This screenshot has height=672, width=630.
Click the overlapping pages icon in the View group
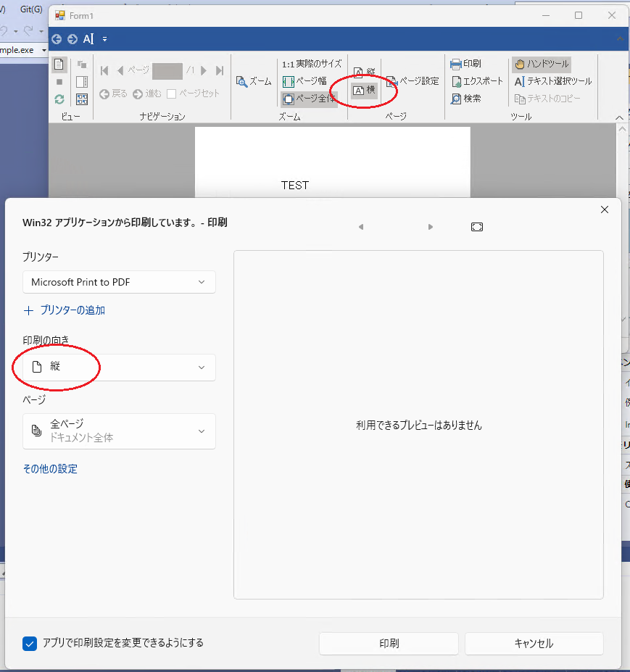tap(82, 65)
